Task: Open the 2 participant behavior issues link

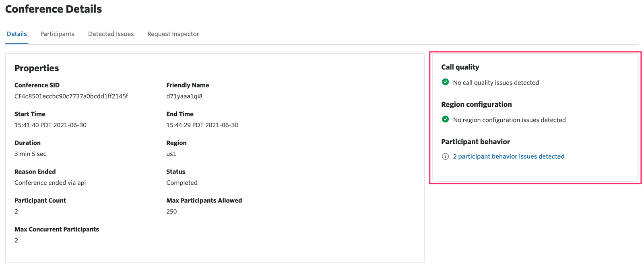Action: pos(508,156)
